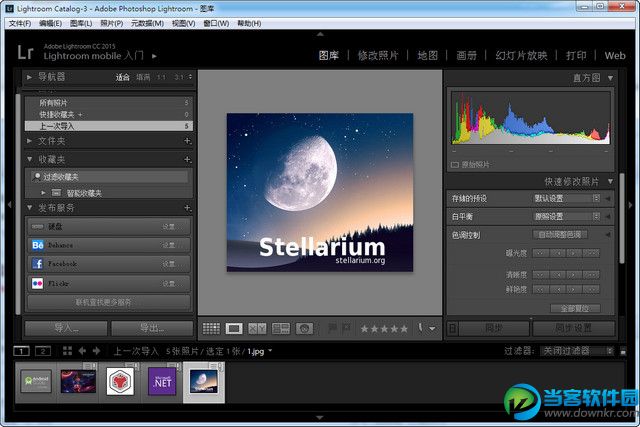Collapse the Collections panel
Screen dimensions: 640x427
29,159
